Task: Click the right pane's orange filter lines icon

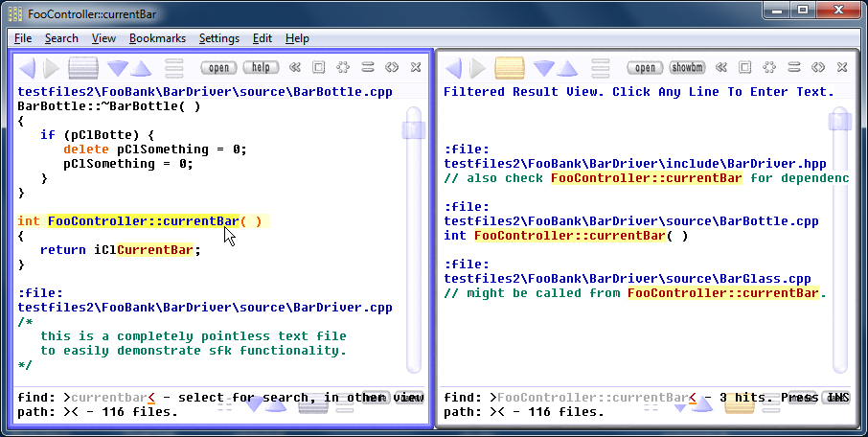Action: [509, 68]
